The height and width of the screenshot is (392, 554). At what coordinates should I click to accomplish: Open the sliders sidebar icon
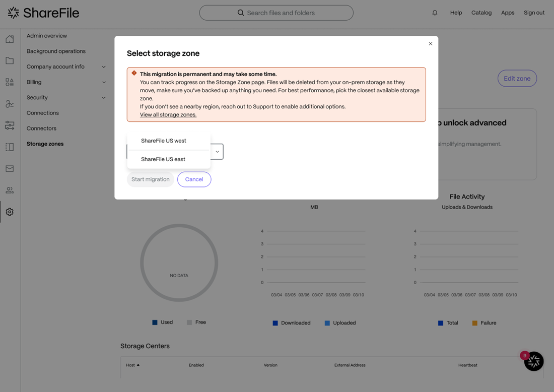(10, 125)
